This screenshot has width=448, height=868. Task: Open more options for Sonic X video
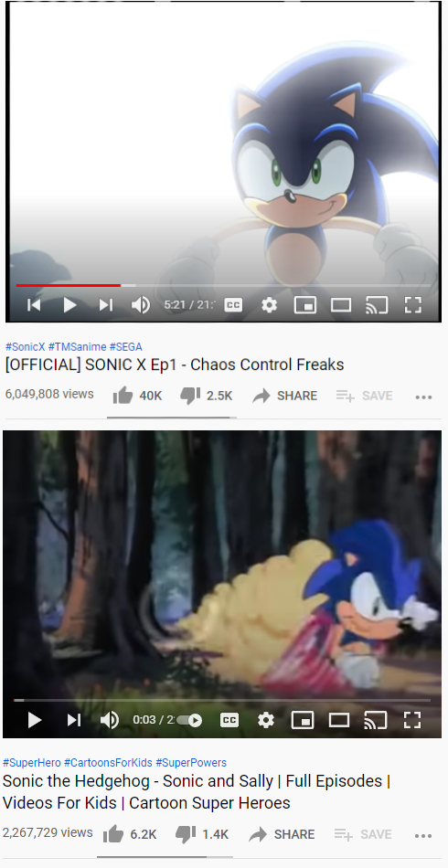(x=423, y=397)
